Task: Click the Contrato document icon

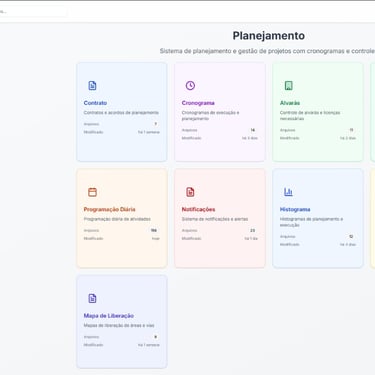Action: click(x=92, y=86)
